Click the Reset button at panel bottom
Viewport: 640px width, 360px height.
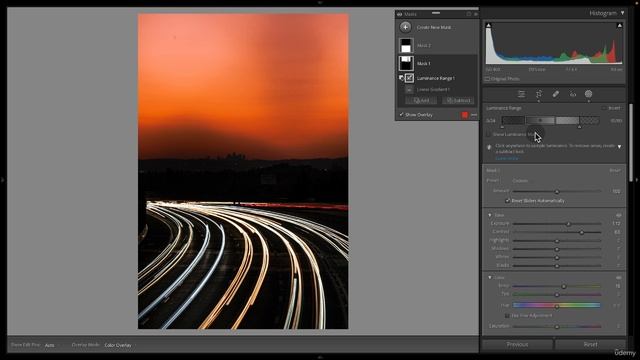(590, 344)
